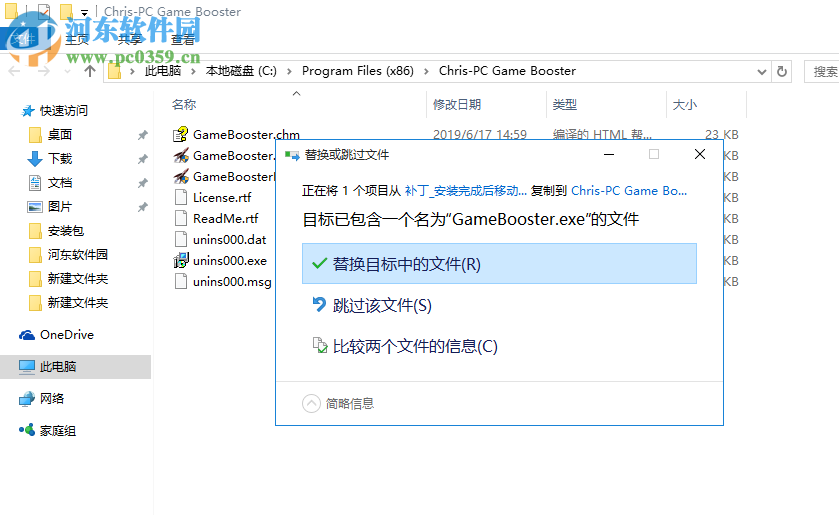The width and height of the screenshot is (839, 515).
Task: Expand address bar history dropdown
Action: click(761, 71)
